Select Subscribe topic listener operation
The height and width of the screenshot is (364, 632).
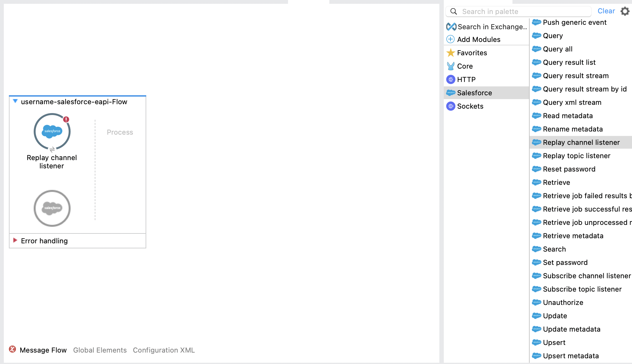click(x=581, y=289)
